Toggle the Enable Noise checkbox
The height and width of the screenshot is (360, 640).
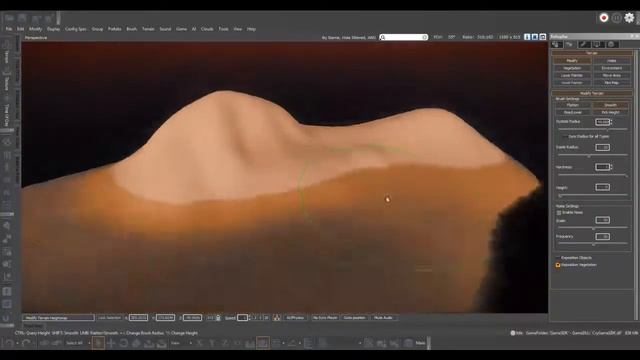click(559, 213)
